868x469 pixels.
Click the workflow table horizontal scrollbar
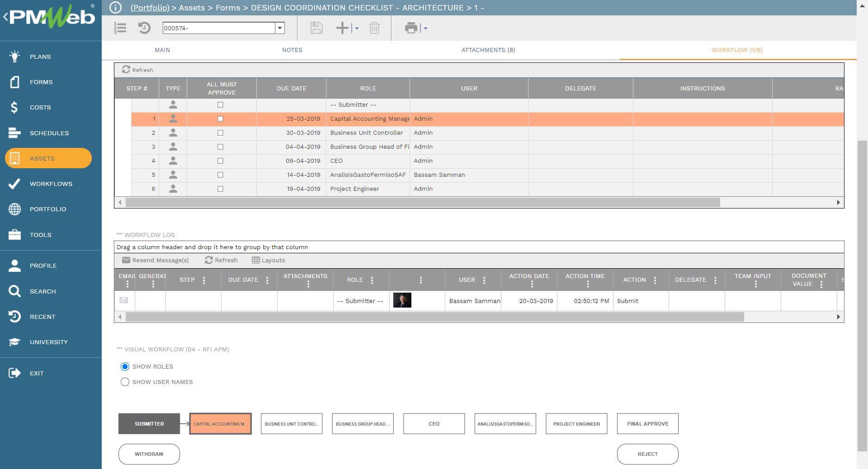[420, 202]
